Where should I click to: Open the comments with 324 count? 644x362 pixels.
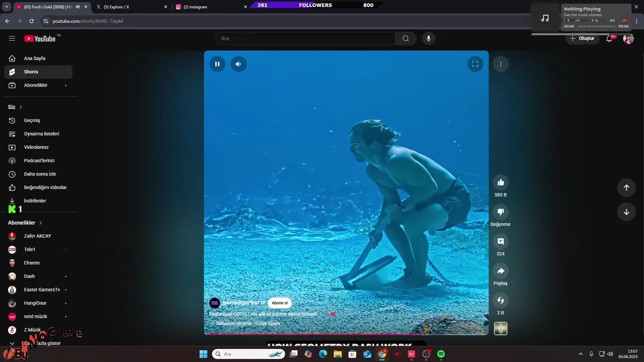click(501, 241)
